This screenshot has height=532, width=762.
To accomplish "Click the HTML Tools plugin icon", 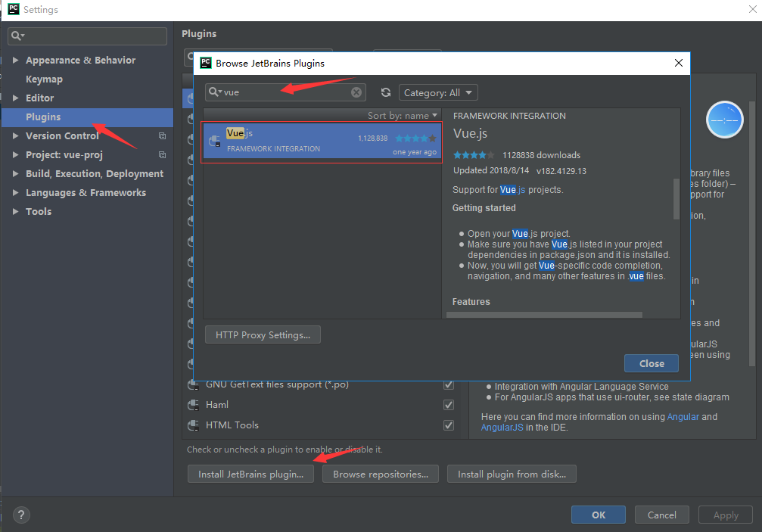I will coord(194,425).
